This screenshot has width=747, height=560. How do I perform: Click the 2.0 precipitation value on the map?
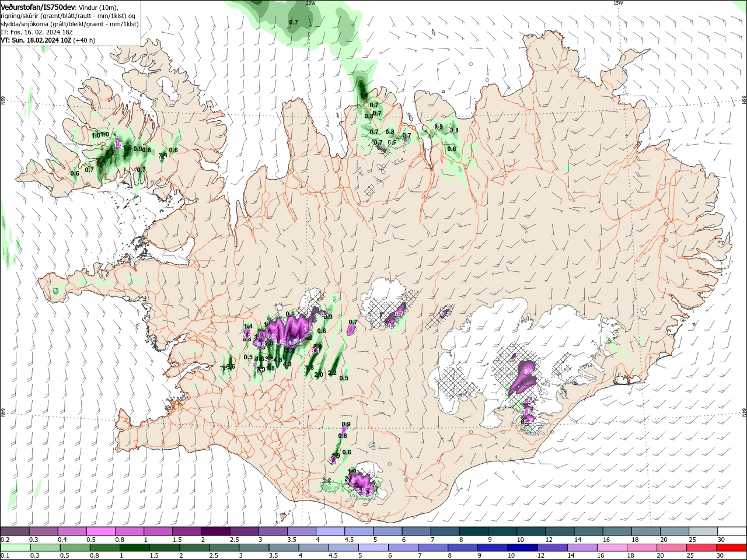(x=319, y=374)
